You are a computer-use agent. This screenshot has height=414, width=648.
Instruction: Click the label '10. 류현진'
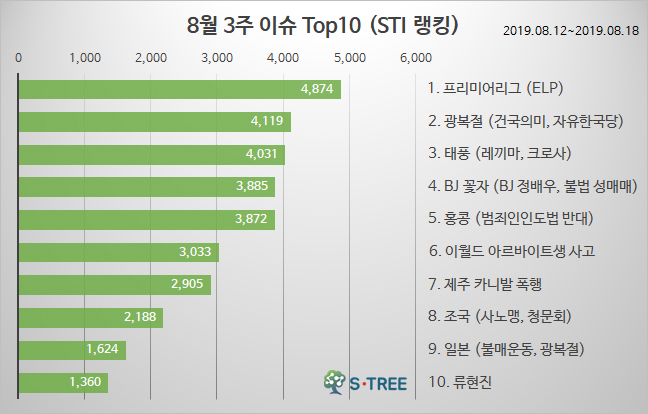click(460, 382)
